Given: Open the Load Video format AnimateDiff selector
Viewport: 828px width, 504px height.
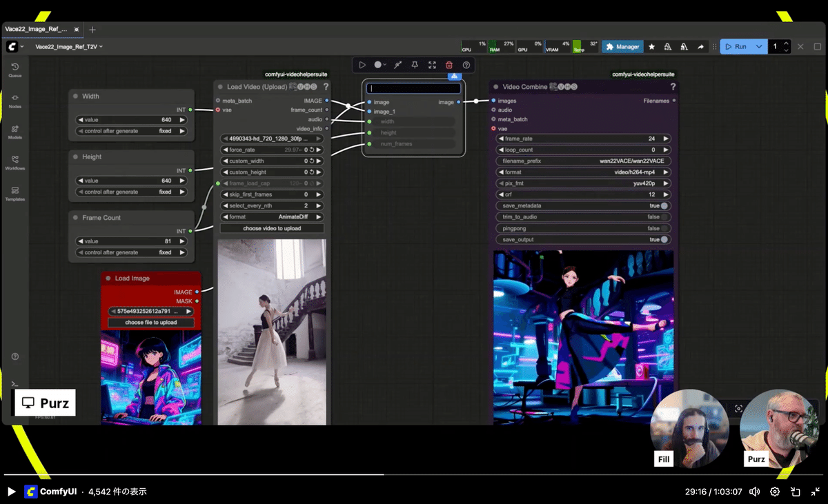Looking at the screenshot, I should click(x=272, y=216).
